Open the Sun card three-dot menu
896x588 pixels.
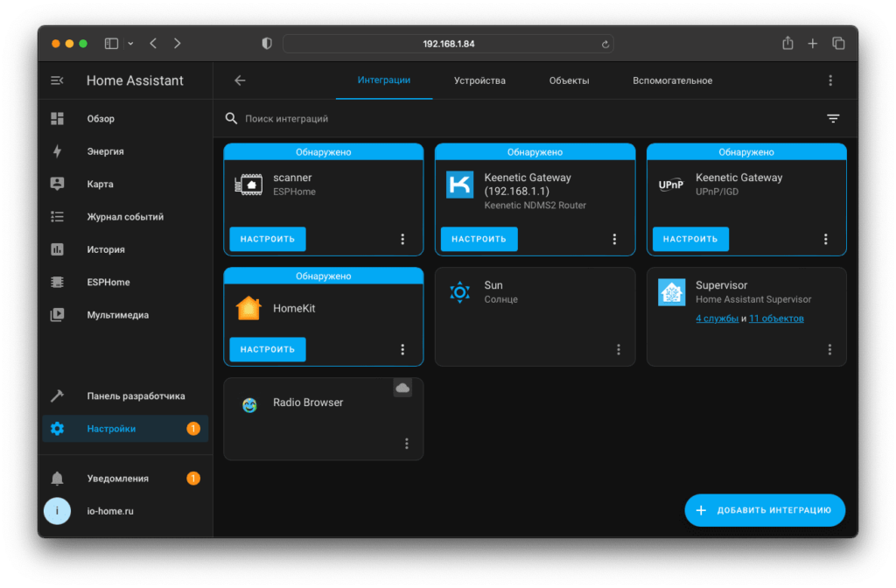619,349
